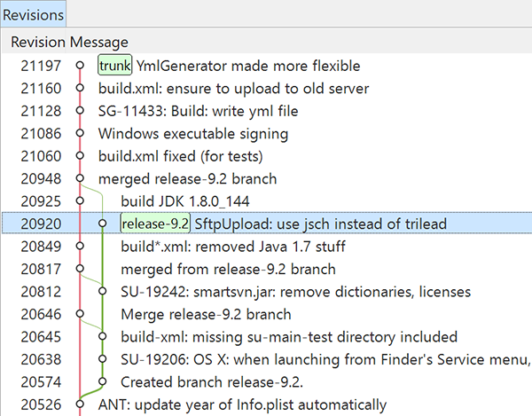Select the trunk branch label tag
Image resolution: width=532 pixels, height=416 pixels.
coord(114,66)
